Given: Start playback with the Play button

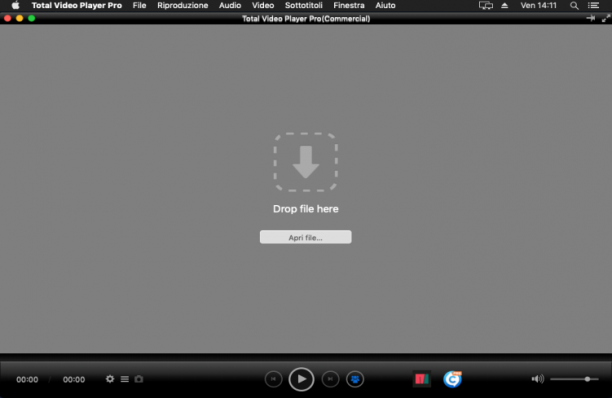Looking at the screenshot, I should coord(301,379).
